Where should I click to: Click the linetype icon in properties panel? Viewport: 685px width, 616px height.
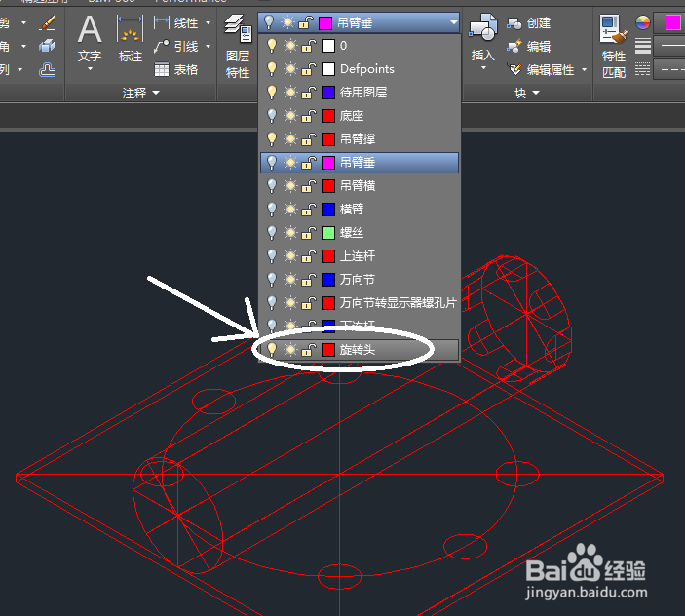(x=643, y=69)
